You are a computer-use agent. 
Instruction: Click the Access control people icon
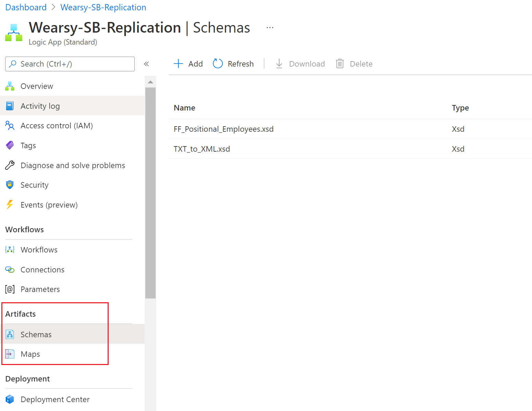[10, 126]
